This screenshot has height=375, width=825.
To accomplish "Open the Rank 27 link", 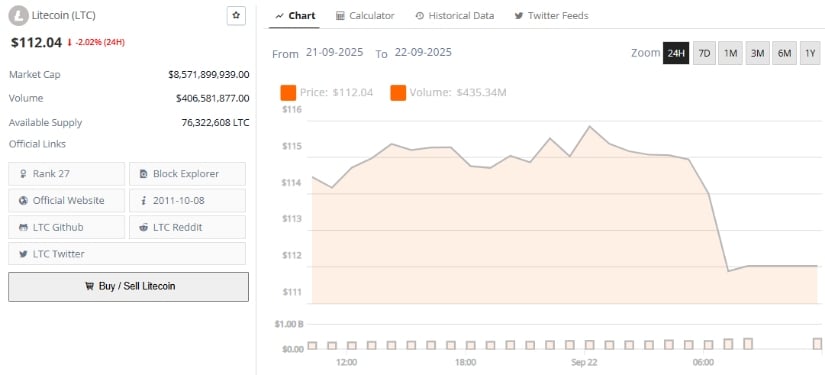I will click(x=67, y=174).
